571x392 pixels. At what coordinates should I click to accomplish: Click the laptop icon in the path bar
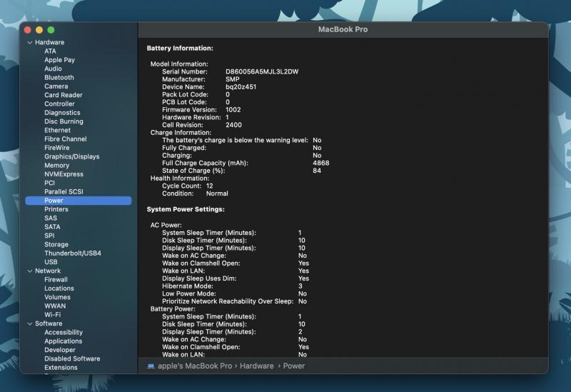pos(151,366)
